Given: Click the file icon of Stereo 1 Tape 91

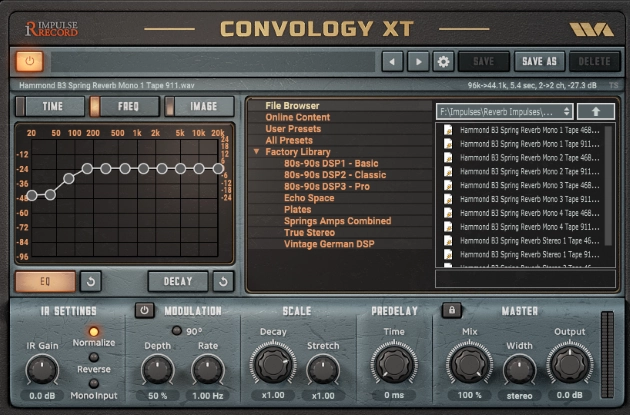Looking at the screenshot, I should click(448, 254).
